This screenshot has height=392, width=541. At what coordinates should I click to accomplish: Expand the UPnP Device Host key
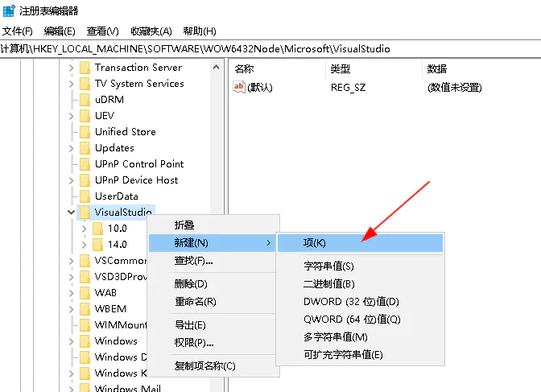point(72,180)
